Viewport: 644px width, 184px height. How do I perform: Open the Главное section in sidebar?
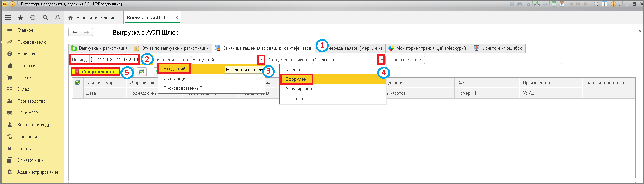[x=33, y=30]
